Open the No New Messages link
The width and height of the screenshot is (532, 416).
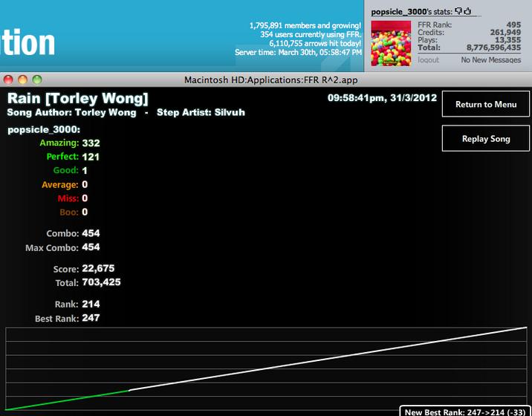click(x=491, y=60)
